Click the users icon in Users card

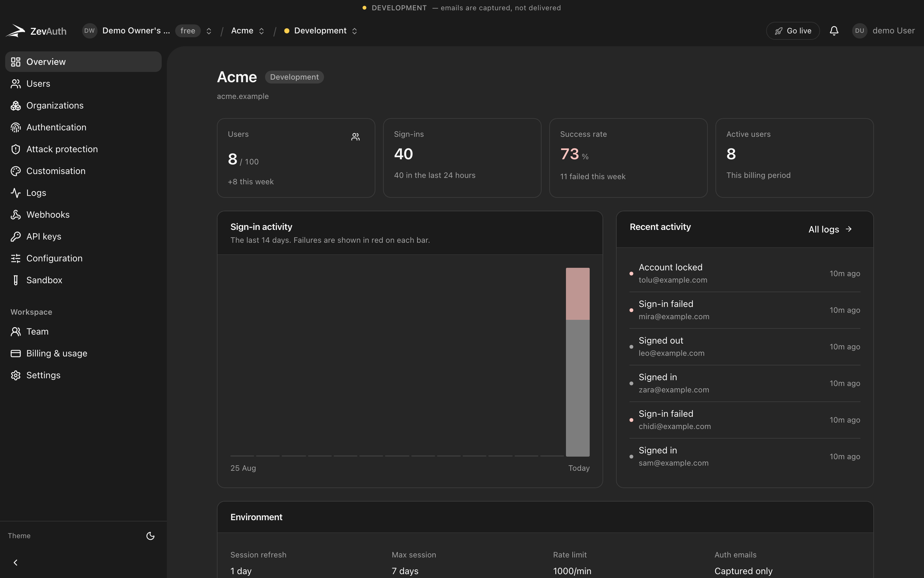point(355,136)
